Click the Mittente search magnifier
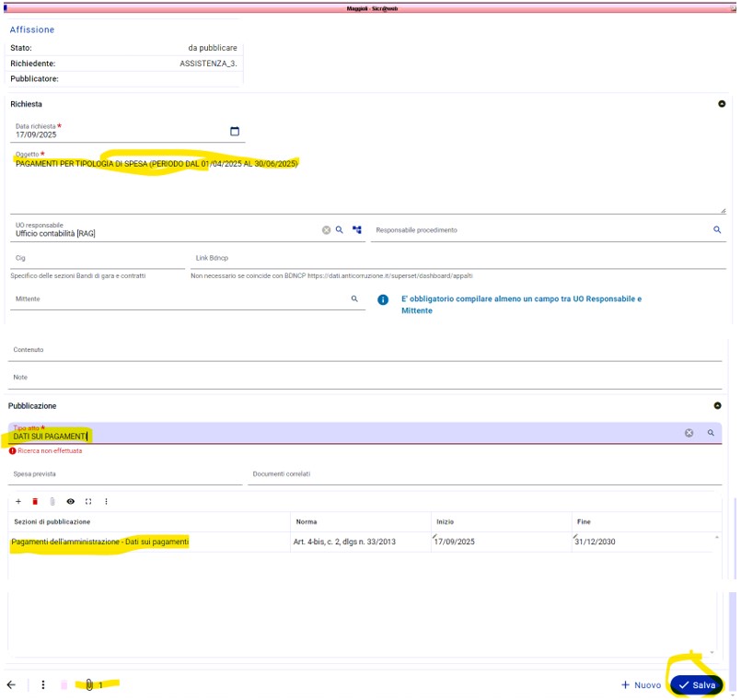741x700 pixels. click(354, 299)
